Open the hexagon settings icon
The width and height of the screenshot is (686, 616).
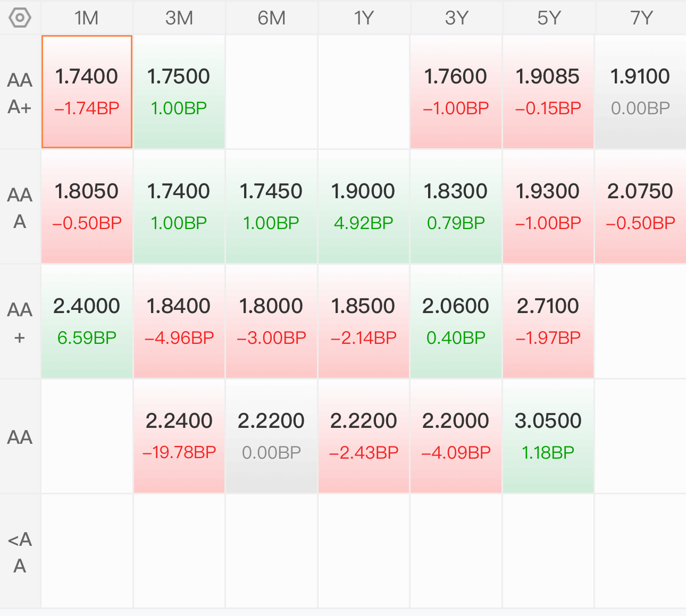(x=20, y=18)
